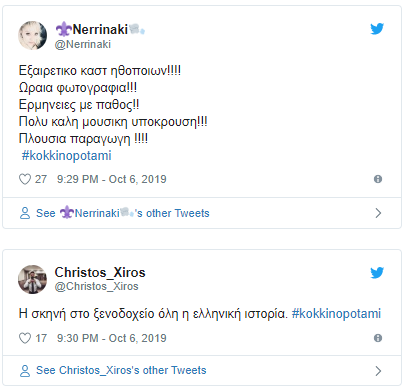Click Twitter bird icon on Nerrinaki's tweet
The width and height of the screenshot is (406, 389).
[377, 29]
